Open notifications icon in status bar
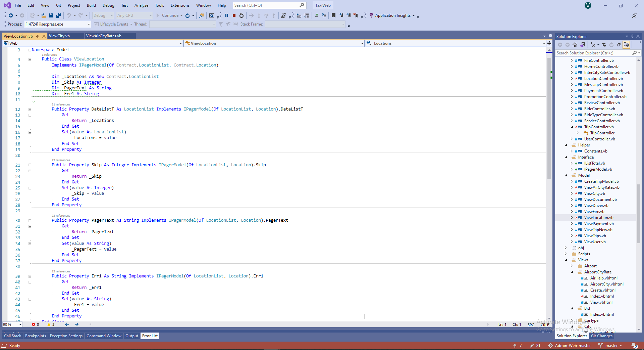644x350 pixels. (x=635, y=346)
